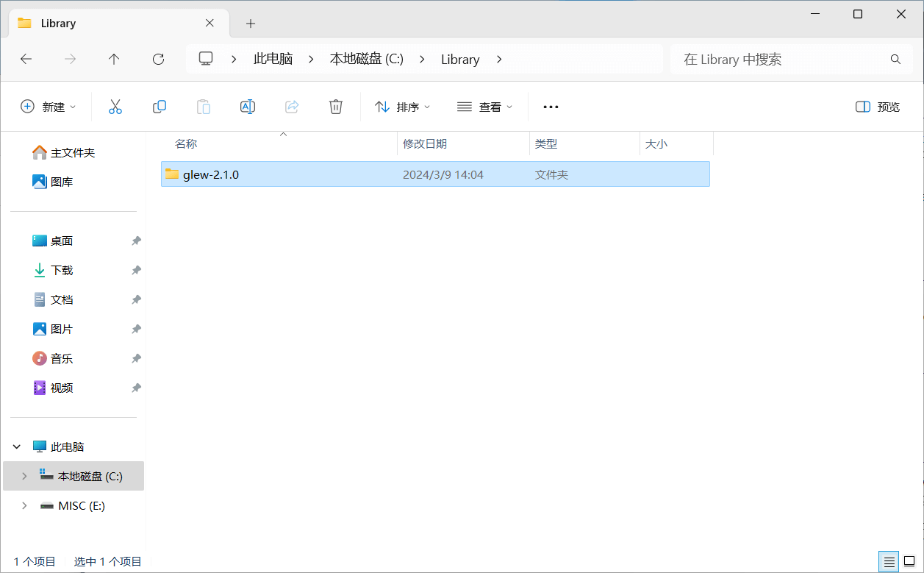The height and width of the screenshot is (573, 924).
Task: Switch to details view in status bar
Action: click(889, 562)
